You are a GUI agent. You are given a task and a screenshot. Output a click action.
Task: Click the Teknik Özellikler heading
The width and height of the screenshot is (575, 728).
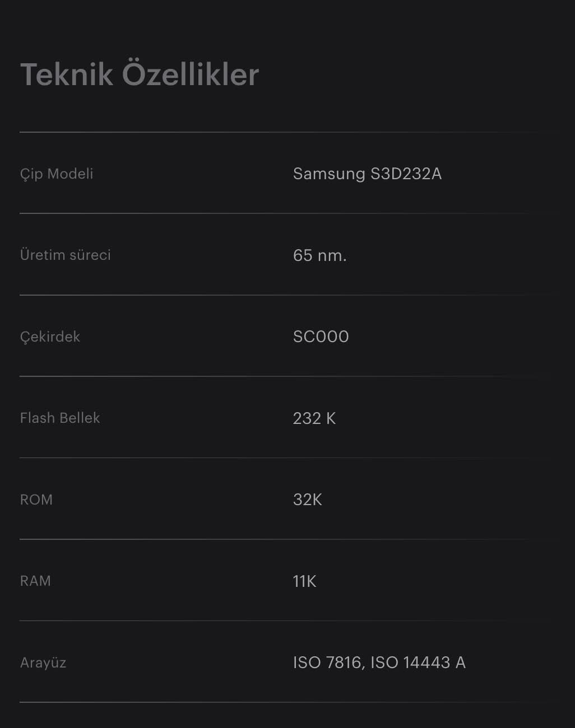coord(140,74)
